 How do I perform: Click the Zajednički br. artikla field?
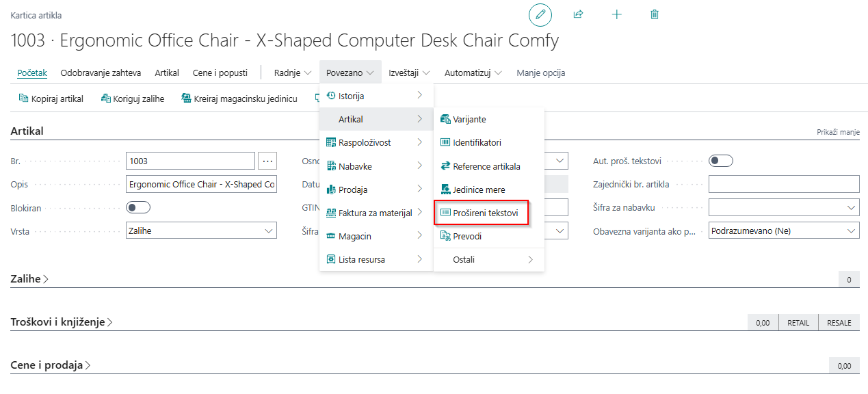(783, 184)
